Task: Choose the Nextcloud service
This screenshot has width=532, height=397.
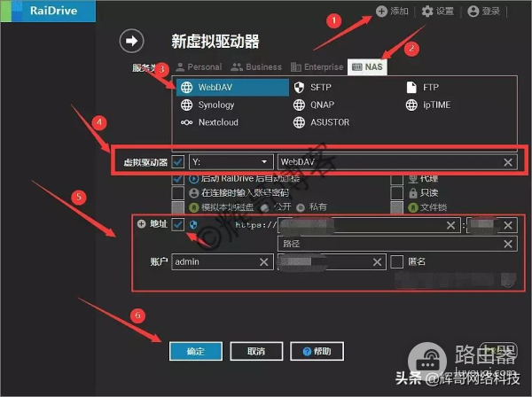Action: click(209, 122)
